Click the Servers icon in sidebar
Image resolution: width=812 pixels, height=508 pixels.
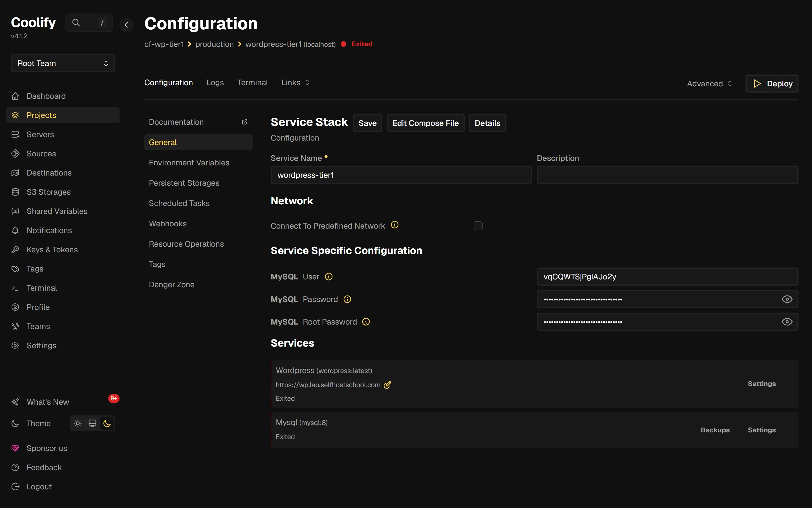(15, 134)
